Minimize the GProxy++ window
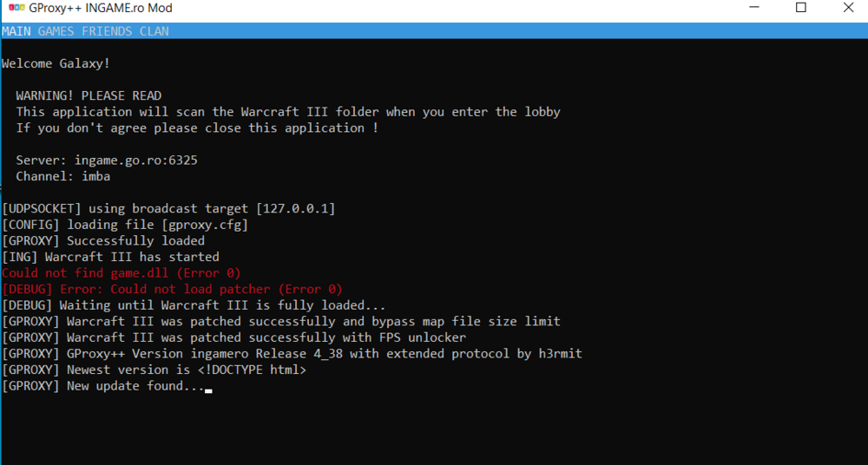 [752, 9]
